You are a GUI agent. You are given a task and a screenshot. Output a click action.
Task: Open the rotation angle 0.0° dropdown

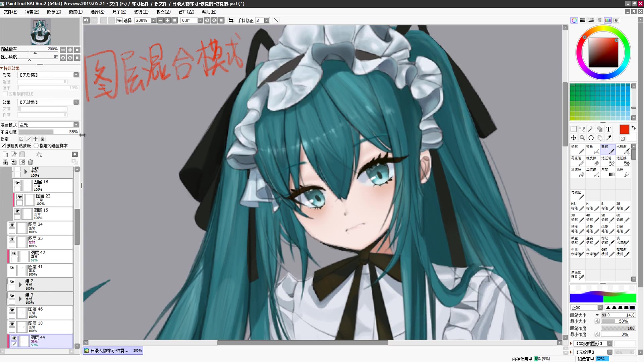point(200,20)
